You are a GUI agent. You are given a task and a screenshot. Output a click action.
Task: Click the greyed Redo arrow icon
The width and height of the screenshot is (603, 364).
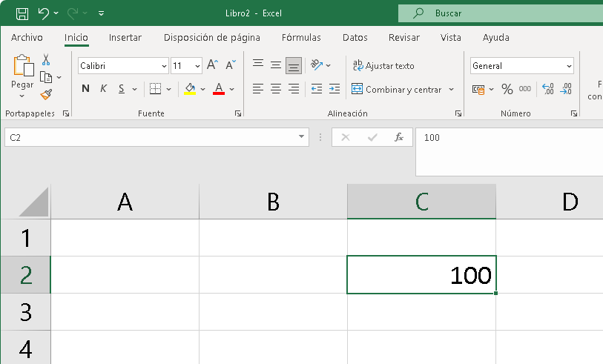[72, 13]
